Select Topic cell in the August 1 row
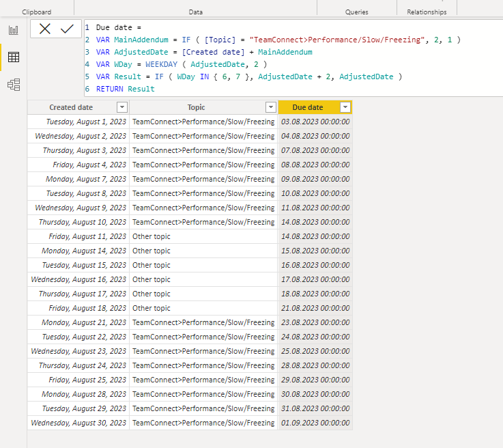The width and height of the screenshot is (503, 448). tap(203, 122)
